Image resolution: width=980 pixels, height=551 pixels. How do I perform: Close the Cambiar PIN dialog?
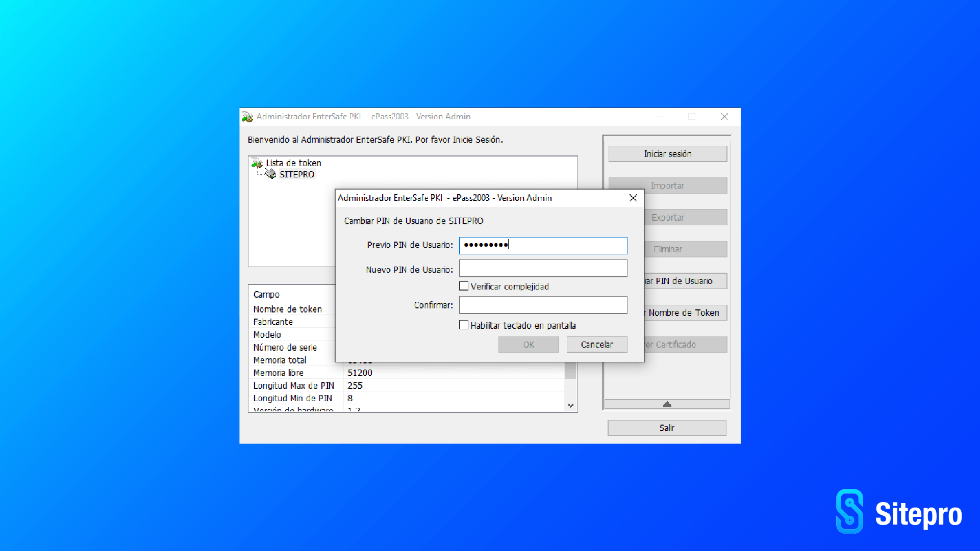pyautogui.click(x=633, y=198)
